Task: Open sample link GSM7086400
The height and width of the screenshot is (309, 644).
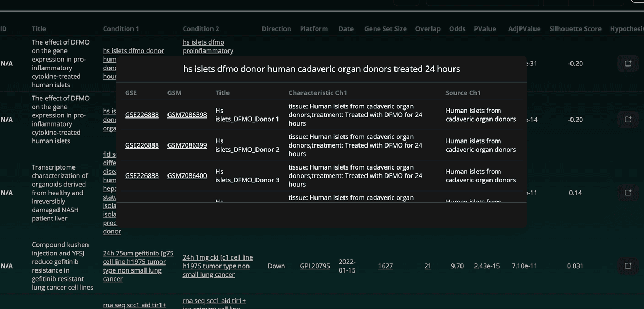Action: click(187, 176)
